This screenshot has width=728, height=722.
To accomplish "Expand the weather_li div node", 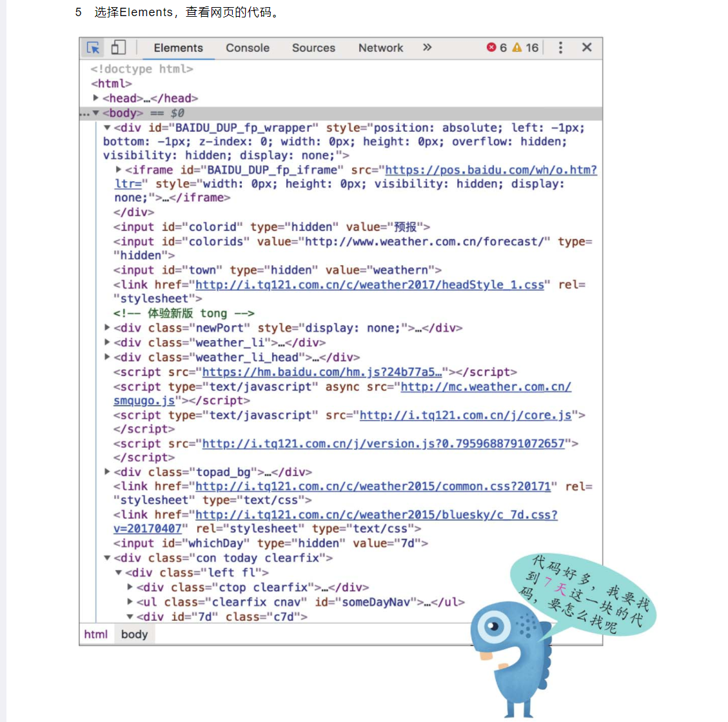I will click(x=107, y=343).
